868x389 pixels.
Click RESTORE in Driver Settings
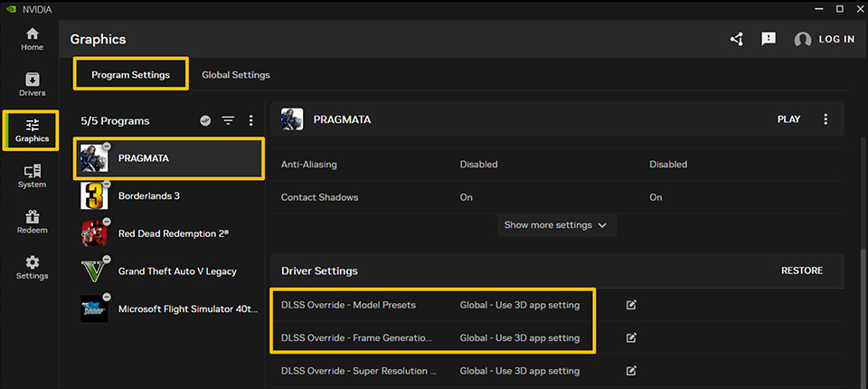point(802,271)
